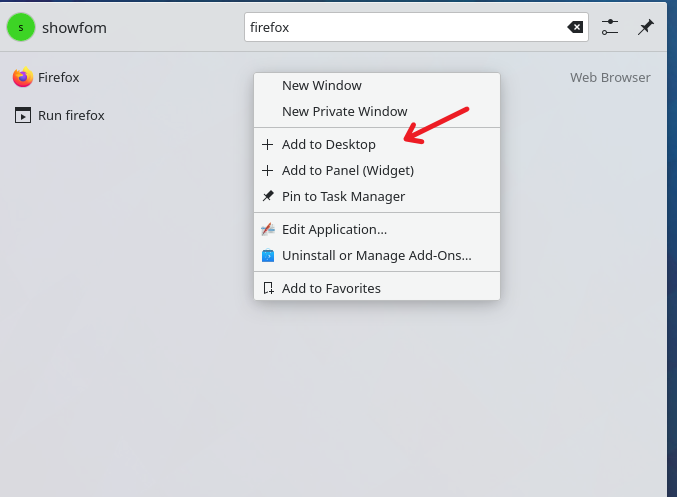677x497 pixels.
Task: Click the Run firefox command icon
Action: point(22,115)
